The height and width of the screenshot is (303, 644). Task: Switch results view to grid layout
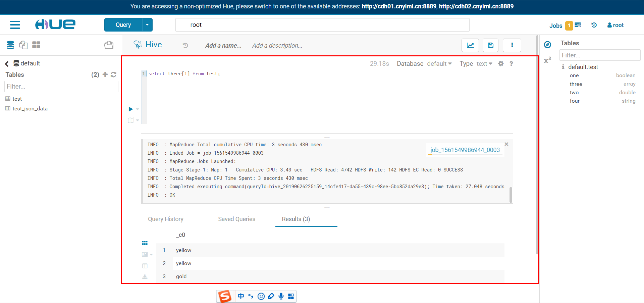click(145, 243)
